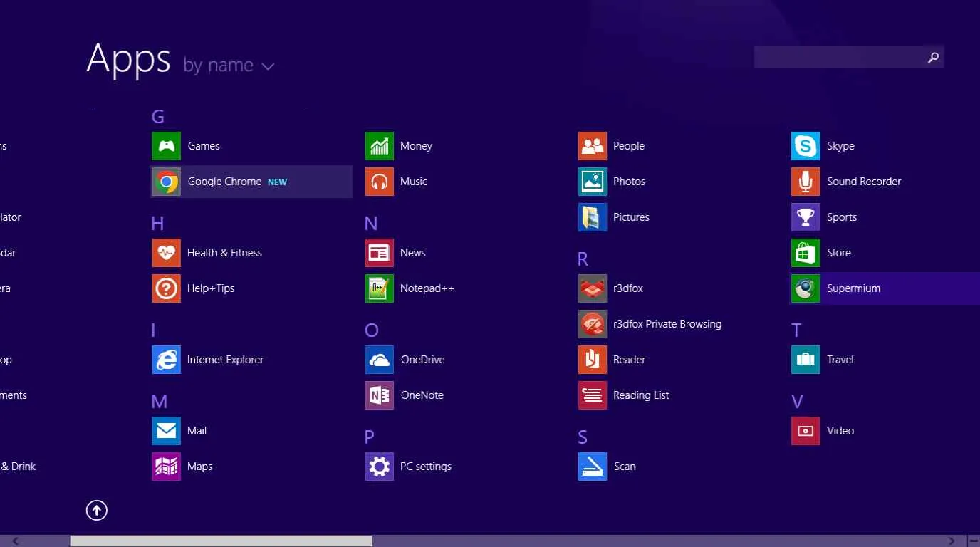The height and width of the screenshot is (547, 980).
Task: Click the Scan app icon
Action: [x=593, y=467]
